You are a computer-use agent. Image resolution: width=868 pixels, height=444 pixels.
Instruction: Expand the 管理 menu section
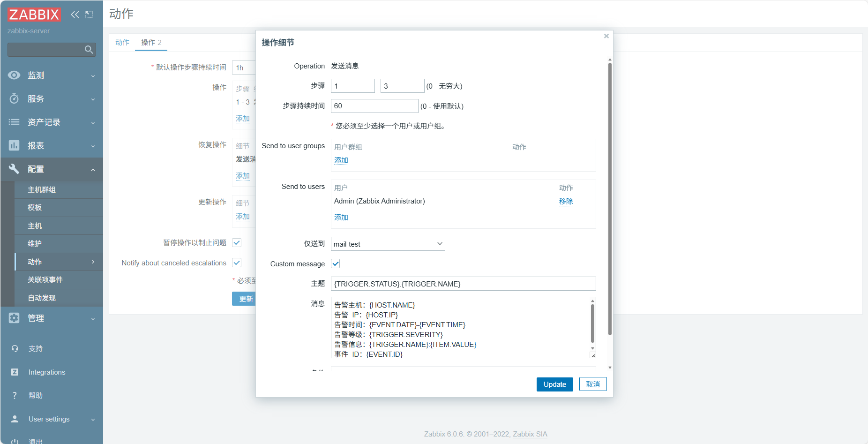pyautogui.click(x=93, y=318)
